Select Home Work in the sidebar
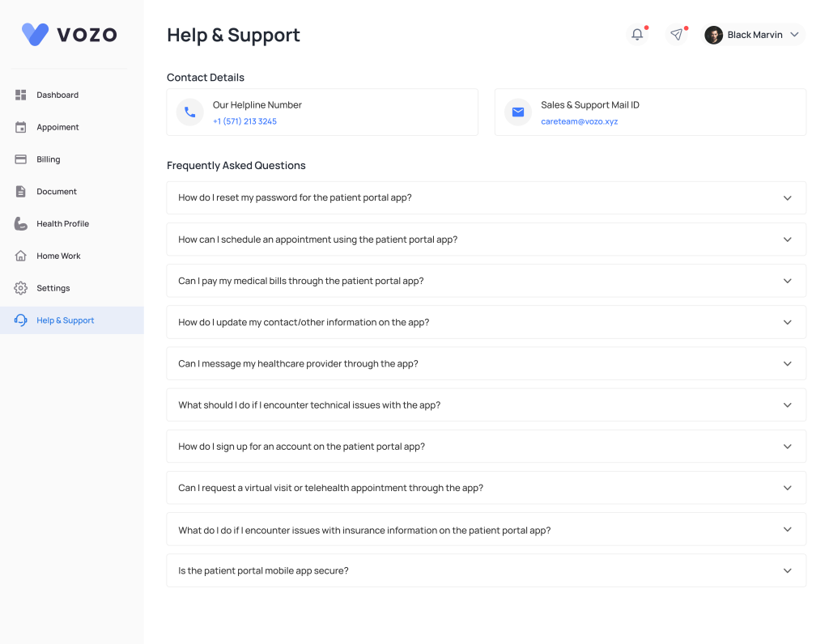The image size is (829, 644). [x=58, y=256]
